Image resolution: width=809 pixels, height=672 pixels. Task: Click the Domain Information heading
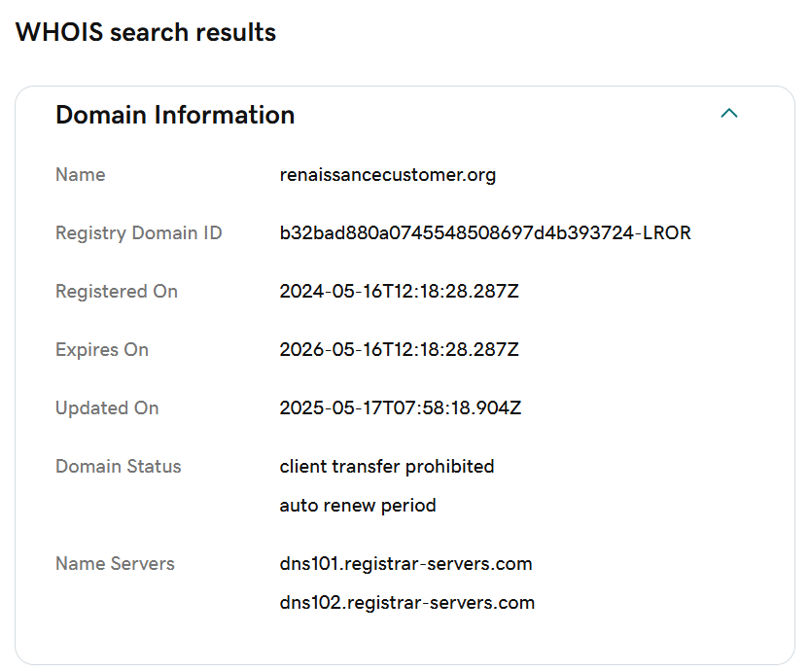pos(175,115)
